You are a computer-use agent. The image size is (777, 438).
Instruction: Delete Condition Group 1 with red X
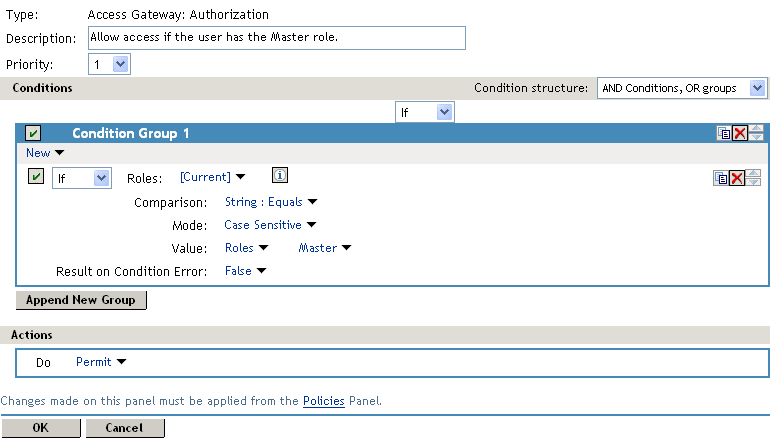click(739, 133)
